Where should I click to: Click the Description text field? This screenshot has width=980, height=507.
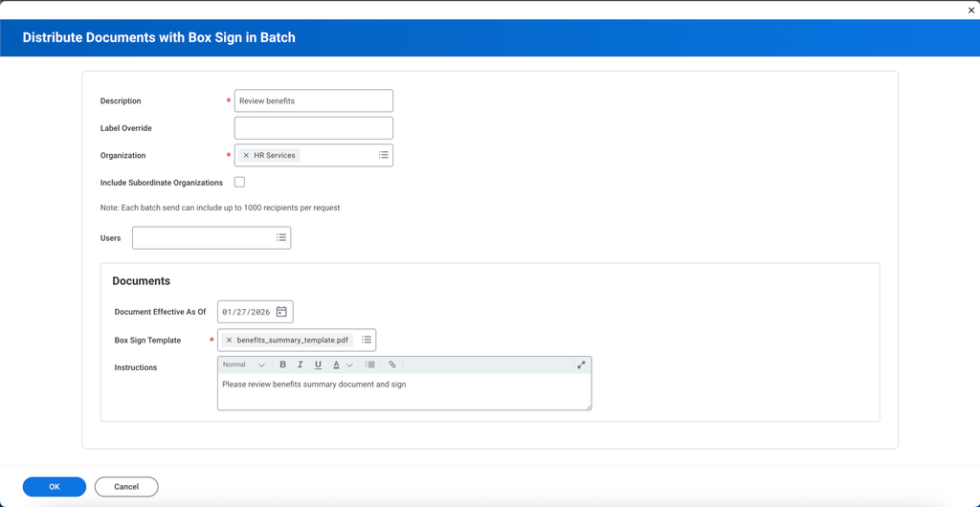point(313,100)
